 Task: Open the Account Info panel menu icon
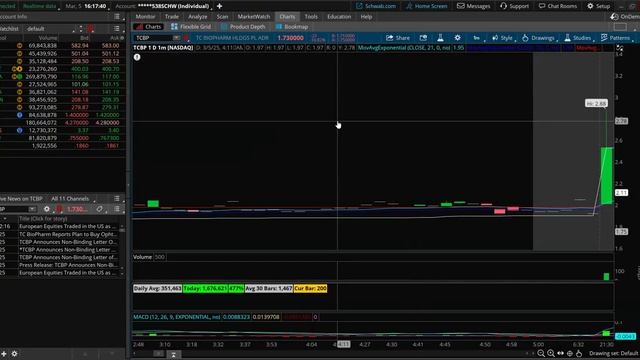[117, 17]
